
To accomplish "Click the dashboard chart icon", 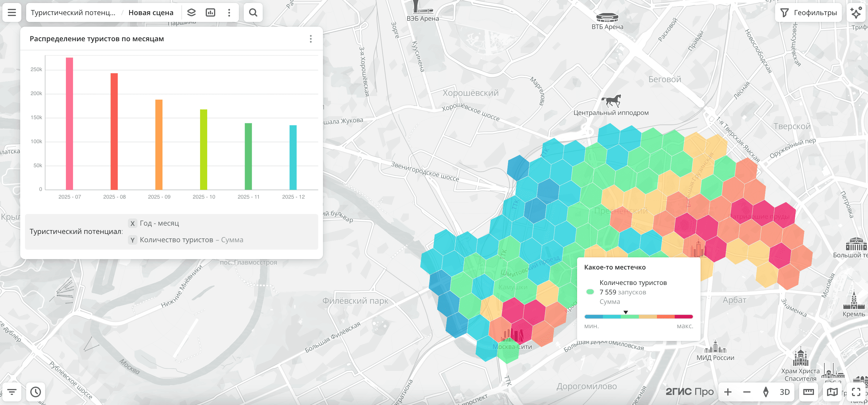I will click(210, 13).
